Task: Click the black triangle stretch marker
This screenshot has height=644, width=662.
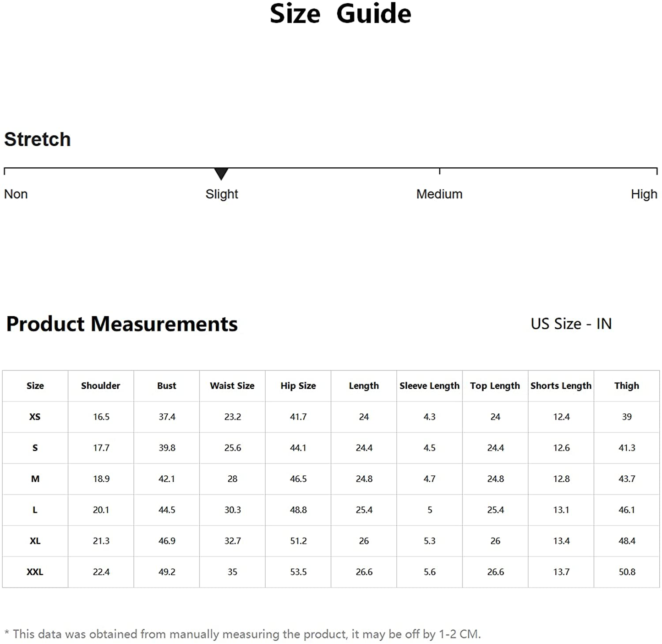Action: [x=221, y=174]
